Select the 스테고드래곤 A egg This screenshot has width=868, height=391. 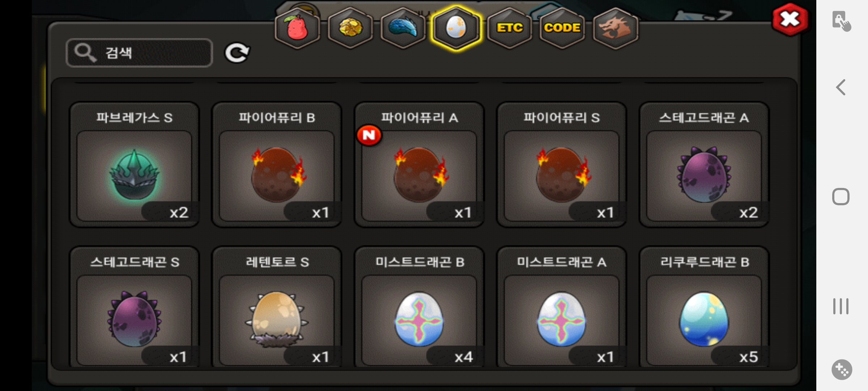pyautogui.click(x=704, y=165)
